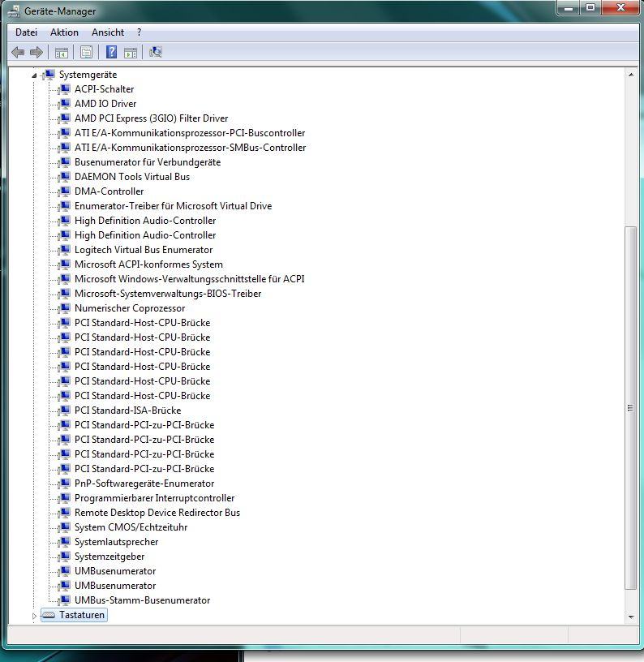Image resolution: width=644 pixels, height=662 pixels.
Task: Toggle the console tree toolbar icon
Action: (x=62, y=53)
